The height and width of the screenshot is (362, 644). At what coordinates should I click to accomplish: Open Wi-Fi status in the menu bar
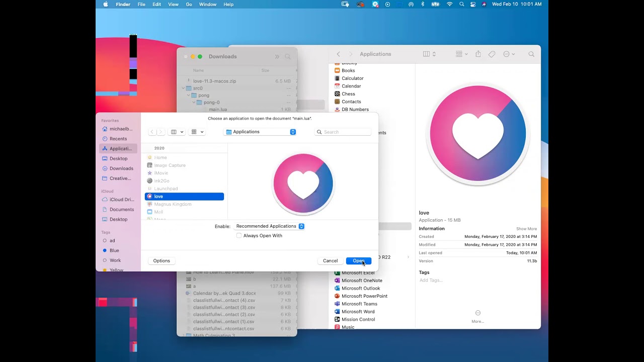[449, 4]
